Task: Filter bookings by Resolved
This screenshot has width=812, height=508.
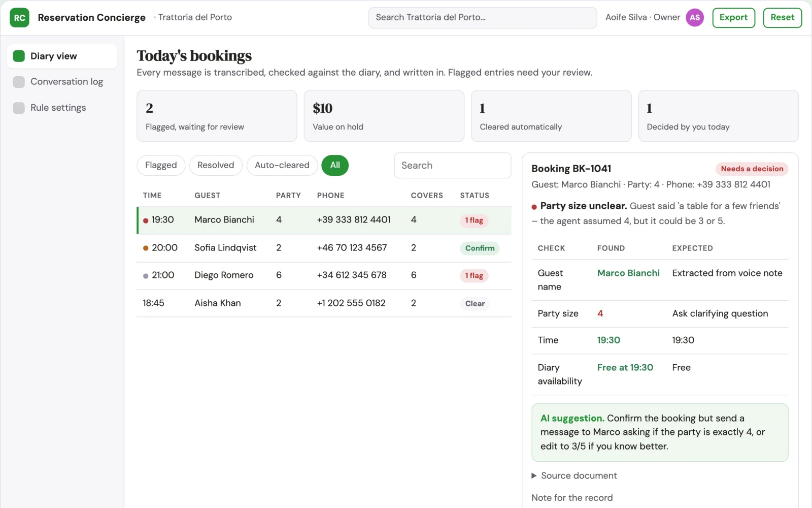Action: click(x=216, y=166)
